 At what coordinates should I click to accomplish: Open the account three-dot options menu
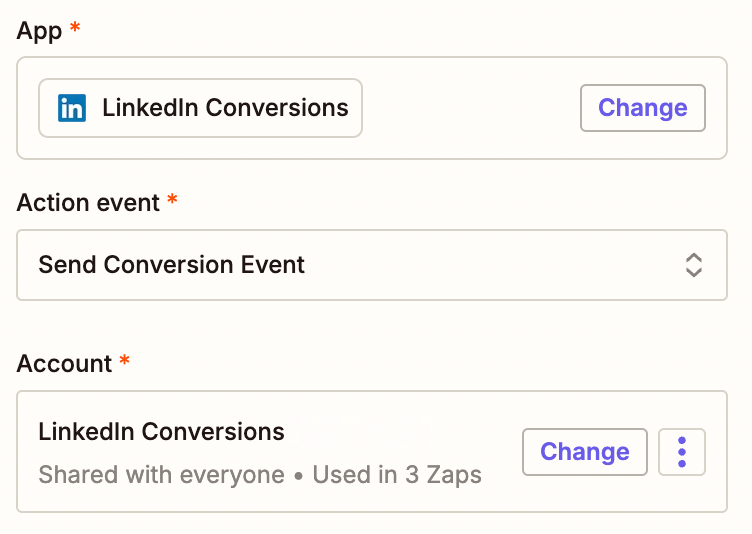click(x=682, y=452)
